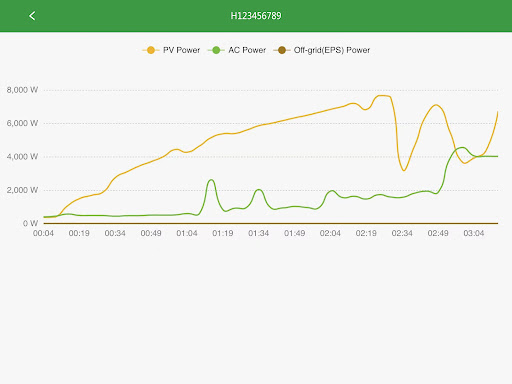Viewport: 512px width, 384px height.
Task: Click the 0 W axis label
Action: 30,223
